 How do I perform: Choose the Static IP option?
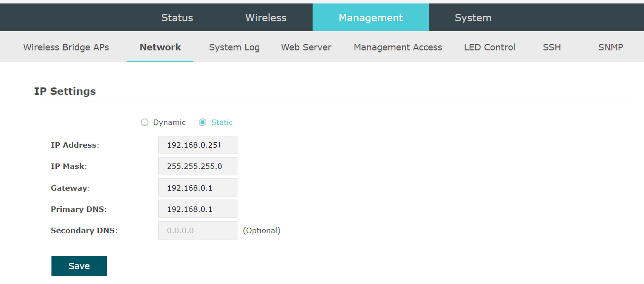point(203,122)
